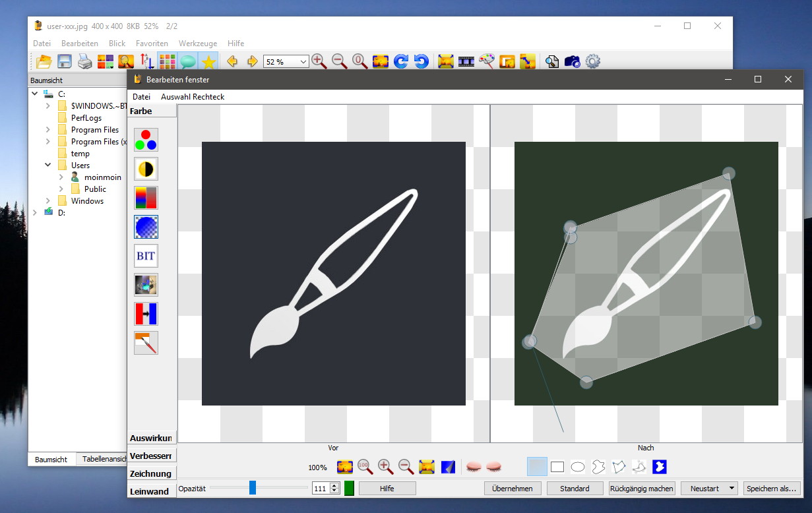Image resolution: width=812 pixels, height=513 pixels.
Task: Expand the Public folder node
Action: 61,189
